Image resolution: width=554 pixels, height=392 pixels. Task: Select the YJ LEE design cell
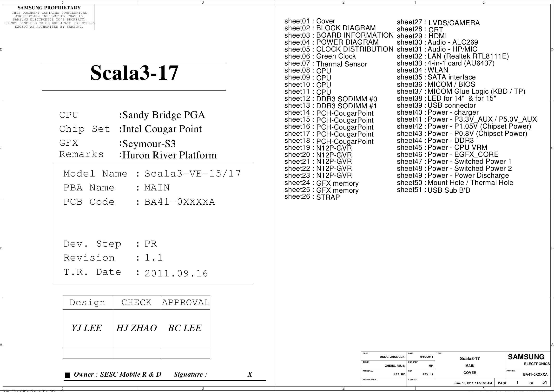click(87, 328)
